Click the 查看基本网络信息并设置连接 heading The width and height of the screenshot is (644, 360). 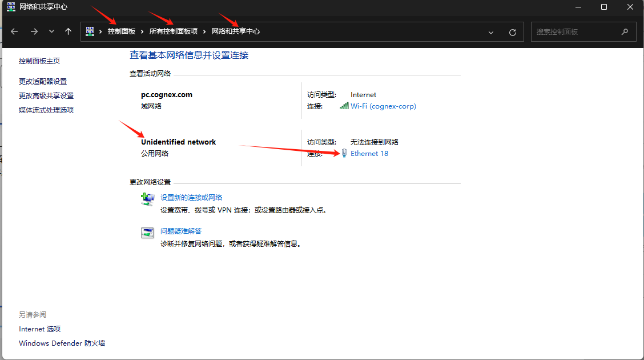pyautogui.click(x=189, y=55)
